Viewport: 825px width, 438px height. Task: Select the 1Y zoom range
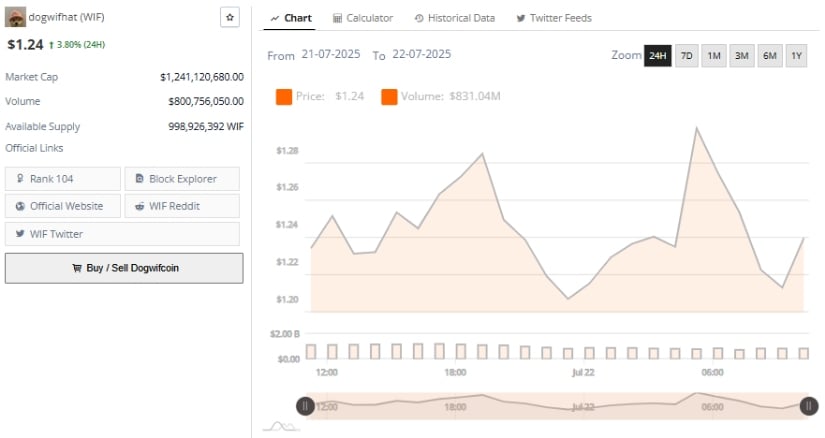797,56
